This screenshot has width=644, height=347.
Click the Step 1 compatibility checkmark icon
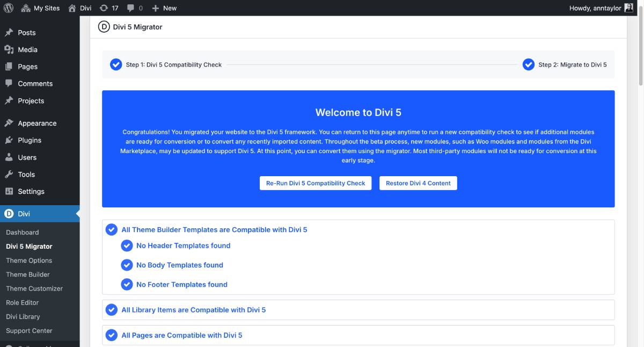(x=116, y=64)
